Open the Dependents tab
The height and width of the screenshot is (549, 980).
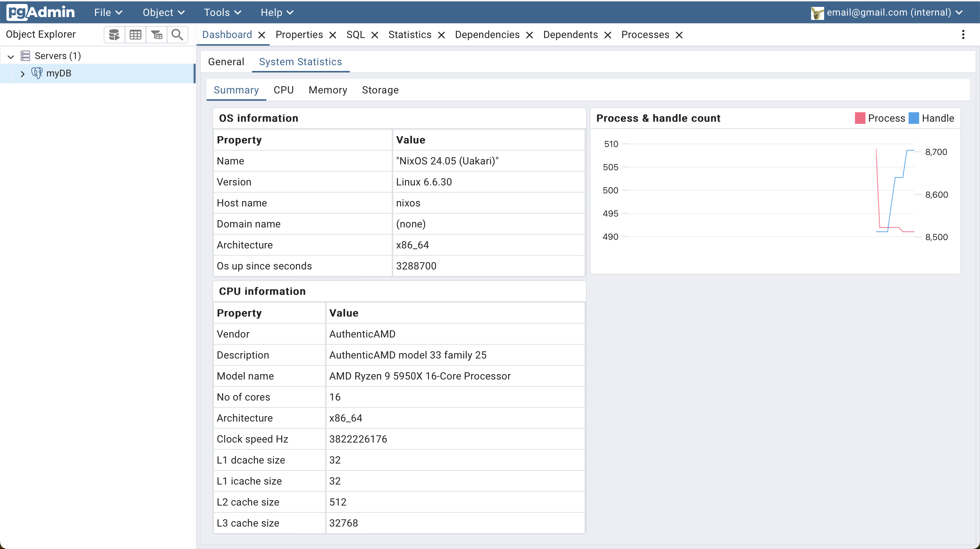tap(570, 35)
